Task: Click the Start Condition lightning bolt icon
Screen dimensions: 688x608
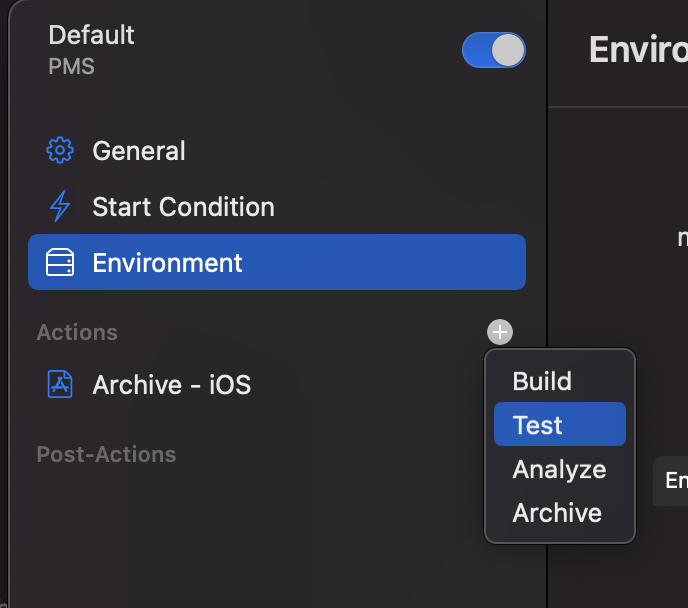Action: coord(60,206)
